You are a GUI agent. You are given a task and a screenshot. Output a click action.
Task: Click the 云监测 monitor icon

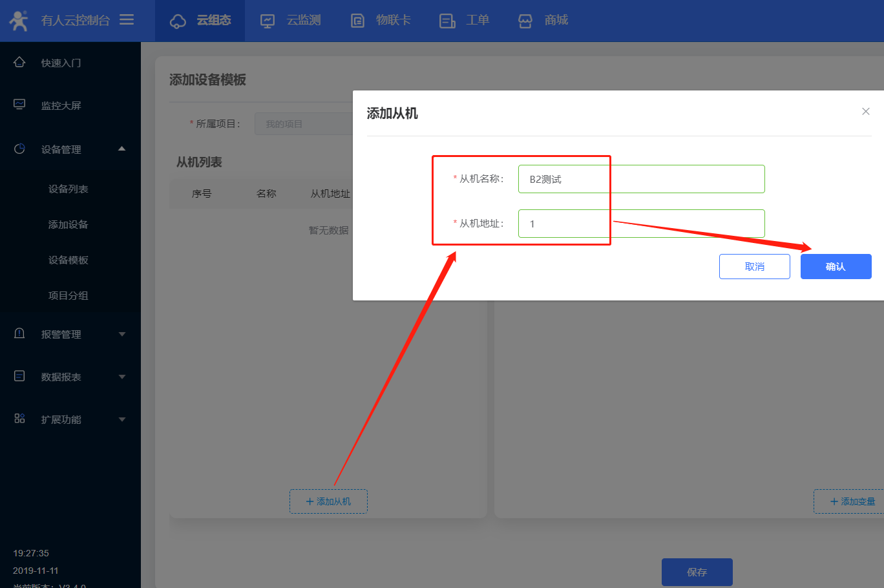pyautogui.click(x=268, y=21)
